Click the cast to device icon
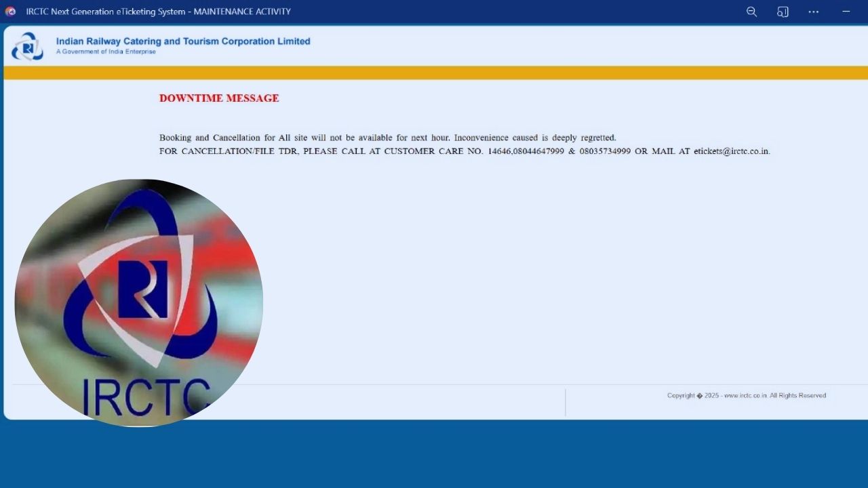 click(x=783, y=12)
